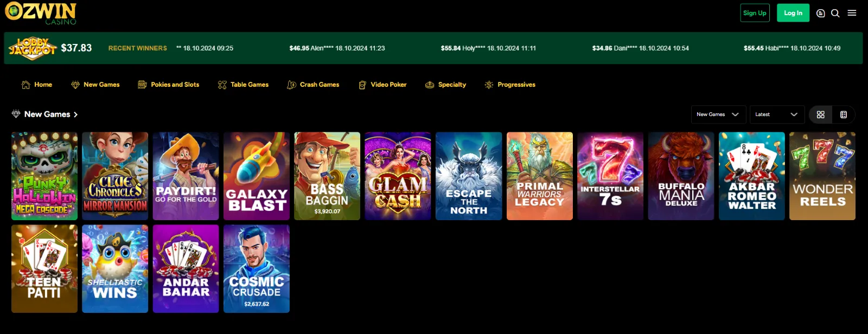Click the Lobby Jackpot badge icon

(33, 48)
